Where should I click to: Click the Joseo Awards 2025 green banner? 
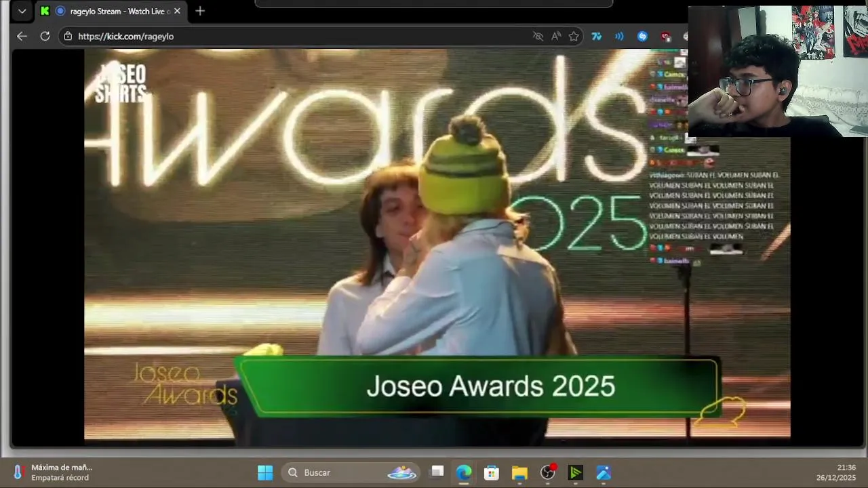(x=477, y=386)
